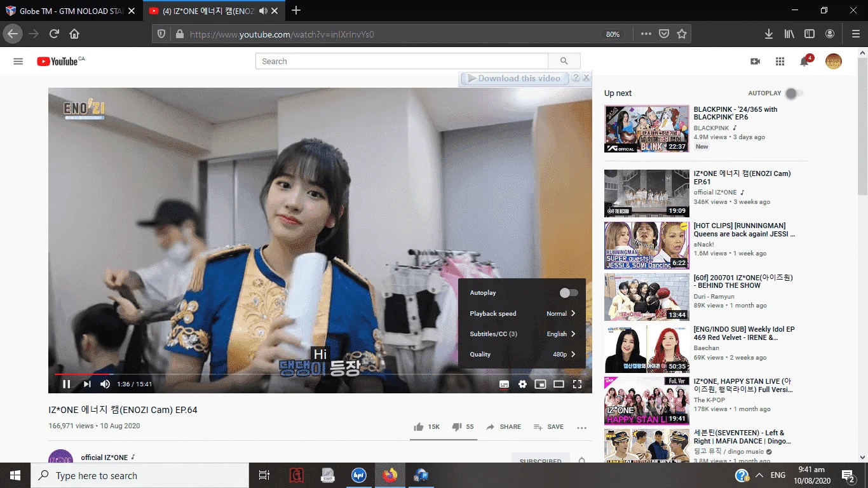The height and width of the screenshot is (488, 868).
Task: Open Quality 480p submenu
Action: (x=522, y=354)
